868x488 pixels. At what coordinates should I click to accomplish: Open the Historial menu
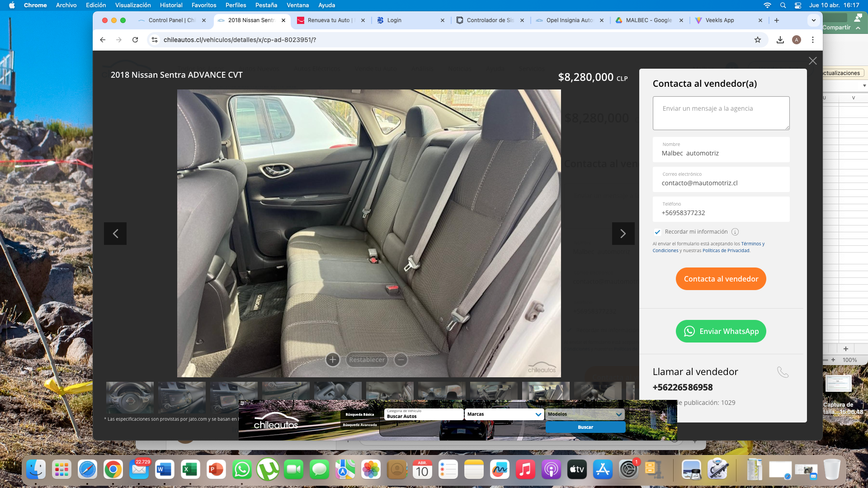tap(171, 5)
